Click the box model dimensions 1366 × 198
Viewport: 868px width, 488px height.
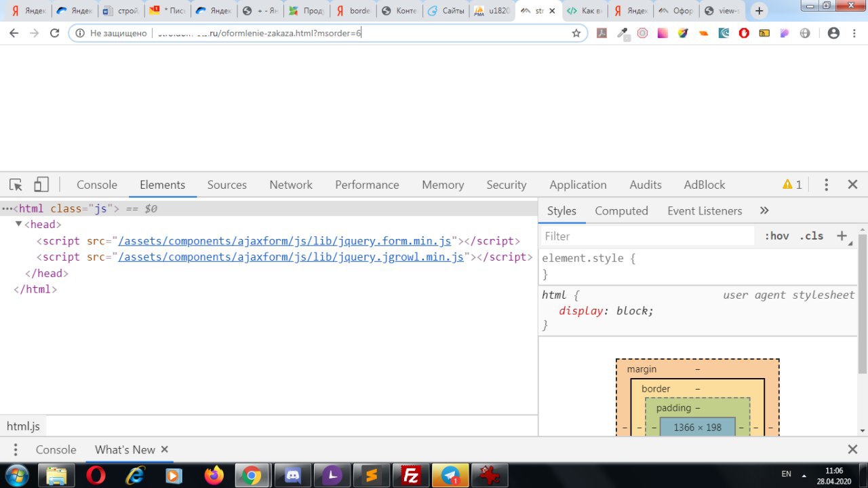[697, 428]
